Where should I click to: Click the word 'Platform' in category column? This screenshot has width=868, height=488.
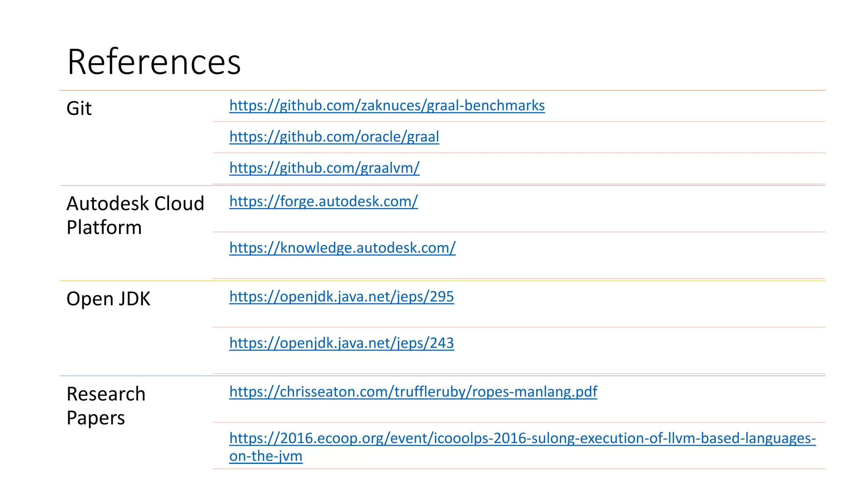tap(104, 228)
